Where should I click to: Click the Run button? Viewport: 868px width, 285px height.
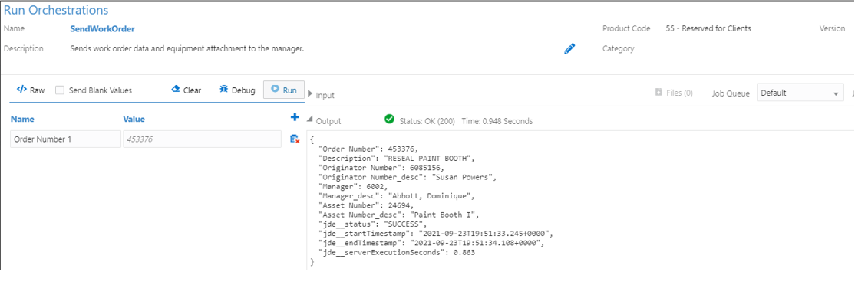pos(283,90)
